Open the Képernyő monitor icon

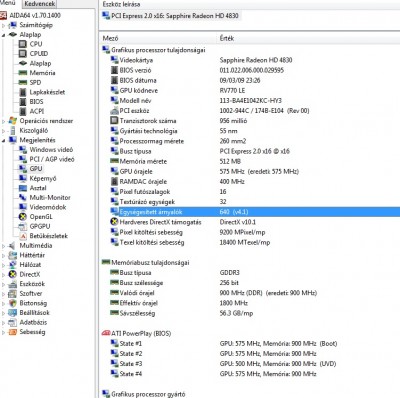[23, 178]
